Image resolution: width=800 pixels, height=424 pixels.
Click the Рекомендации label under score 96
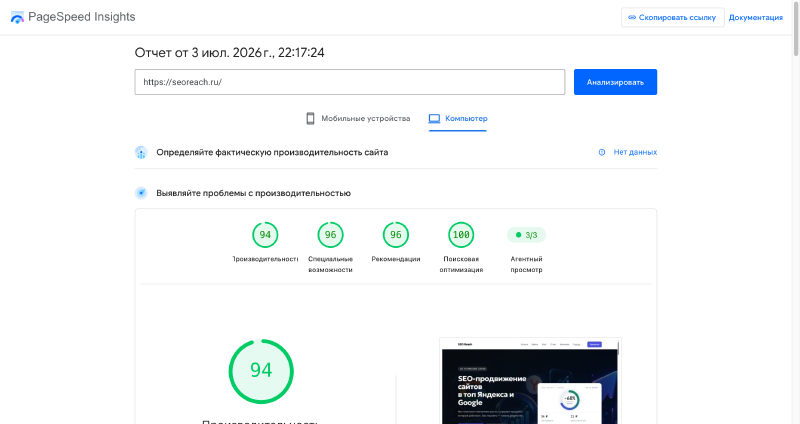(x=396, y=259)
